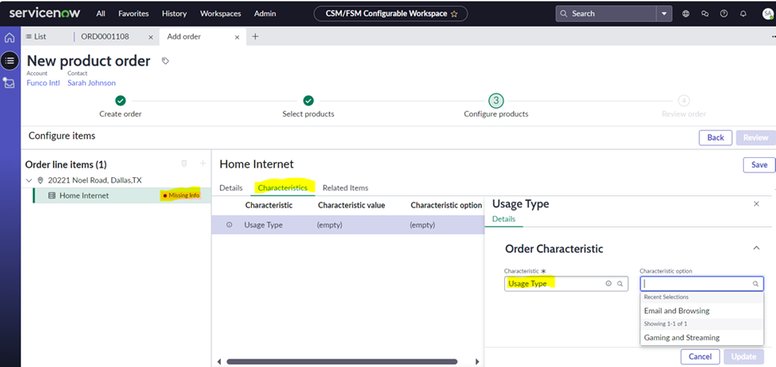Click search magnifier in Characteristic option field
The width and height of the screenshot is (776, 367).
pyautogui.click(x=755, y=284)
